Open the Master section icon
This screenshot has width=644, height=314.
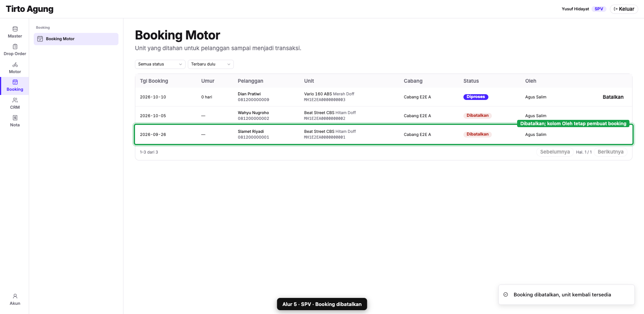pyautogui.click(x=15, y=29)
